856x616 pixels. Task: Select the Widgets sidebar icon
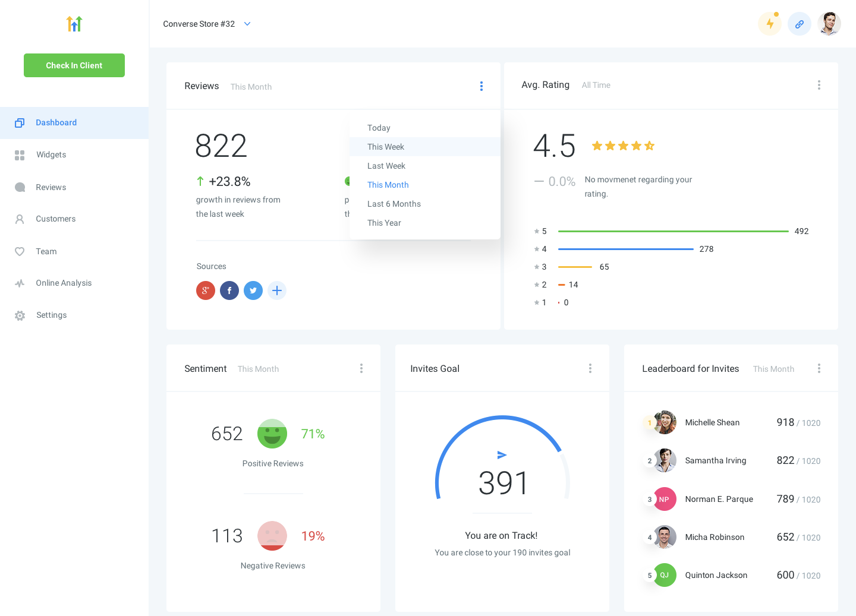click(x=20, y=154)
